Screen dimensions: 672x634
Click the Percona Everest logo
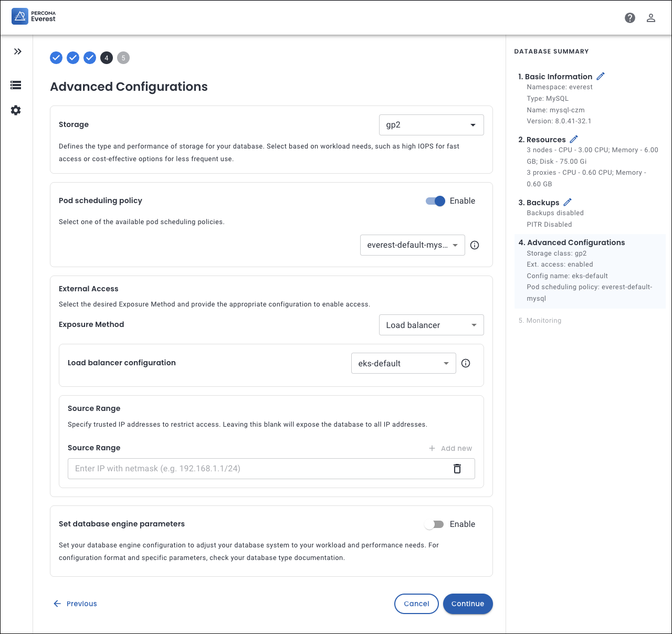pyautogui.click(x=34, y=16)
